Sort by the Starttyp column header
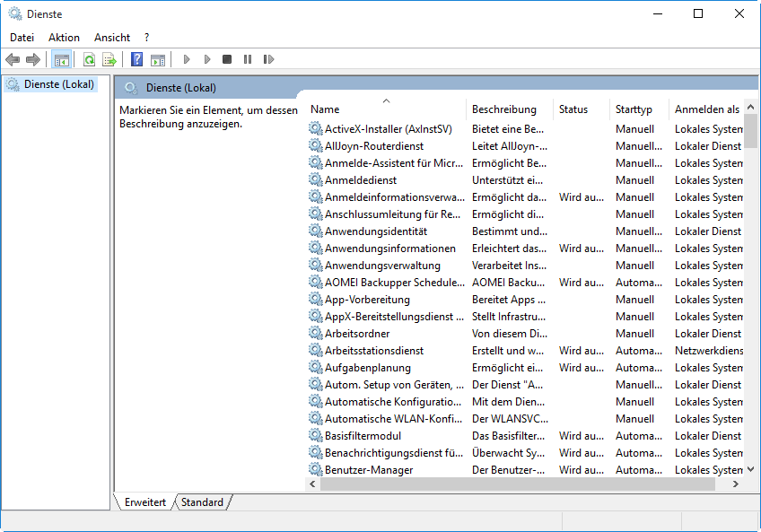Viewport: 761px width, 532px height. point(634,109)
